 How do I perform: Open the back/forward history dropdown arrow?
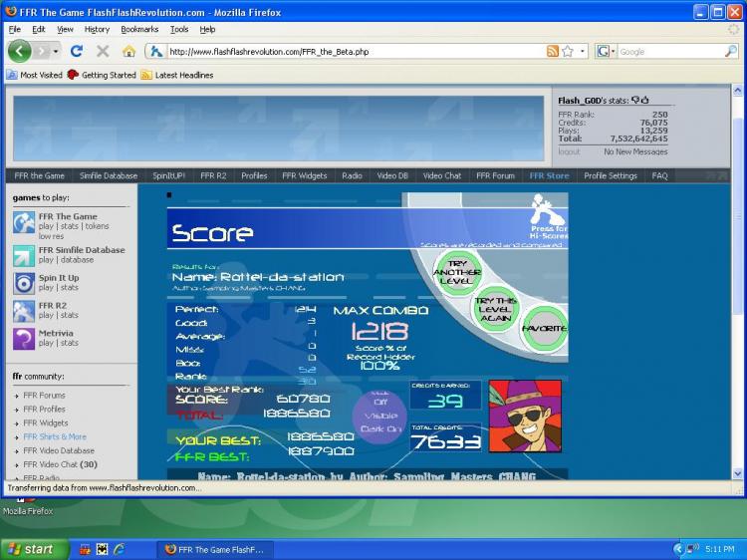pos(56,51)
